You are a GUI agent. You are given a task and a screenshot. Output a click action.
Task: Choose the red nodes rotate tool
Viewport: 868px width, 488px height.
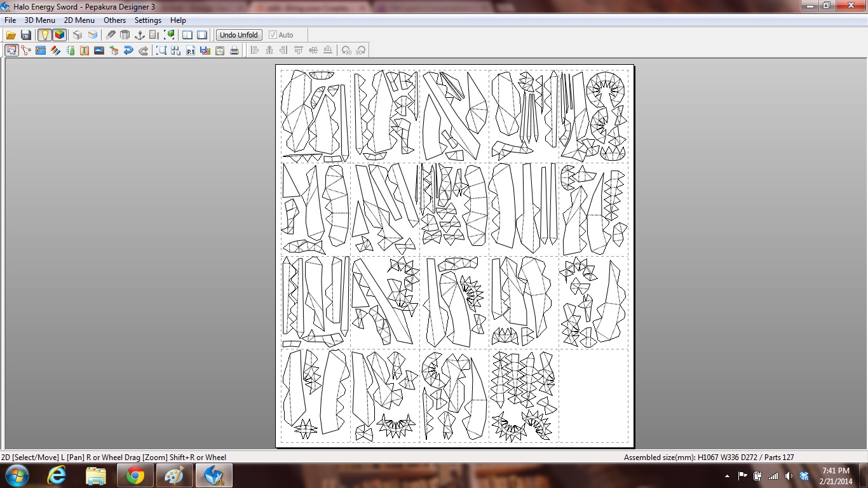[x=26, y=51]
